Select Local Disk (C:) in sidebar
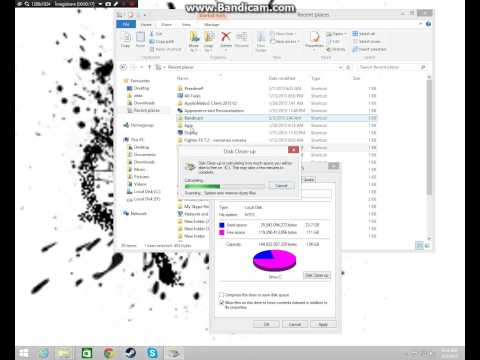The height and width of the screenshot is (360, 480). tap(144, 192)
